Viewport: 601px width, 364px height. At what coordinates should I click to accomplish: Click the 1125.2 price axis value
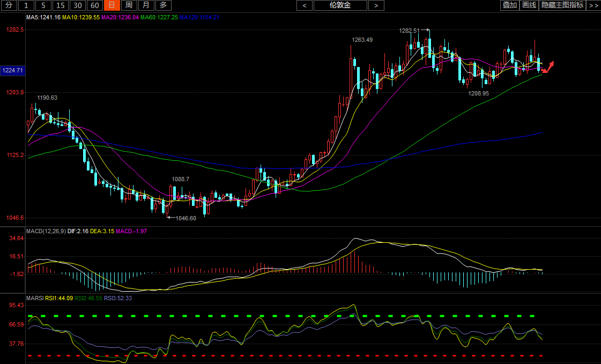coord(15,155)
